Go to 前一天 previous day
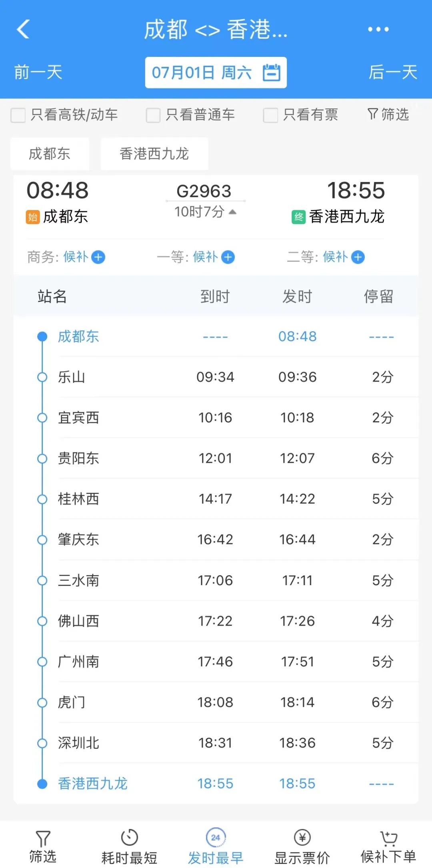The image size is (432, 868). coord(38,73)
